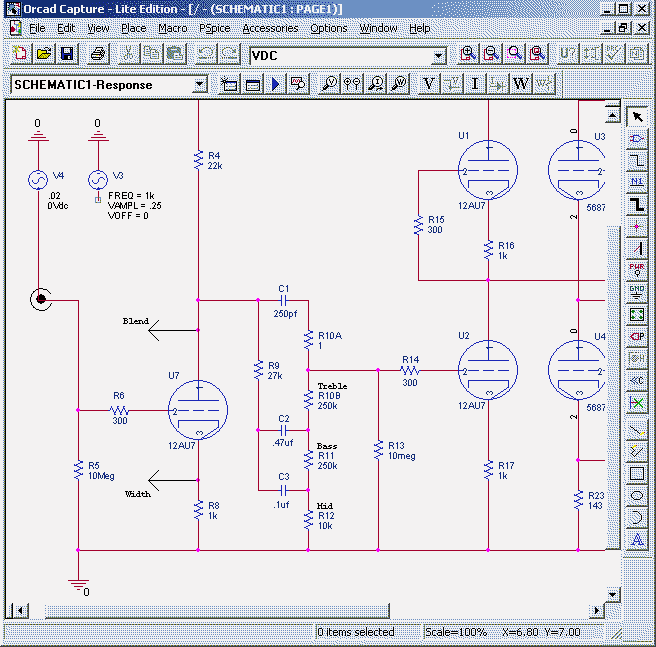Viewport: 656px width, 647px height.
Task: Click the vertical scrollbar down arrow
Action: point(614,594)
